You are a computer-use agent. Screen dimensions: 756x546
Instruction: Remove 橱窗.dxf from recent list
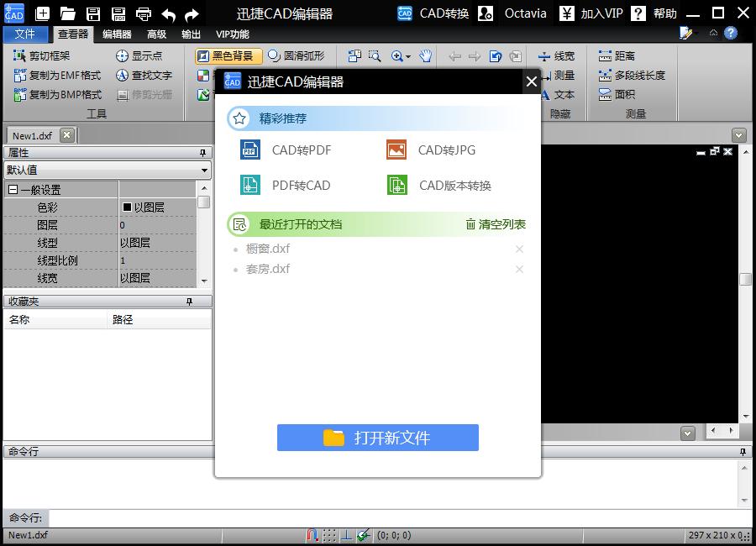click(x=519, y=249)
